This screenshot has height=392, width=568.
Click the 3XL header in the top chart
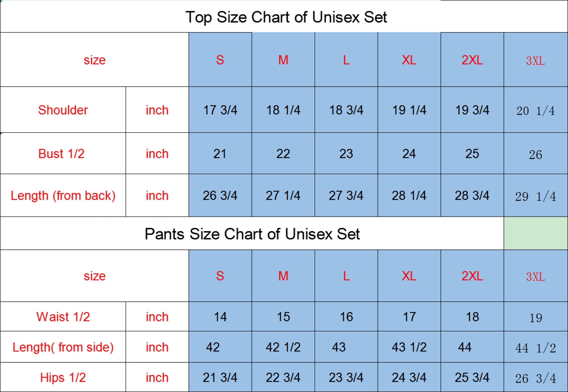click(535, 61)
